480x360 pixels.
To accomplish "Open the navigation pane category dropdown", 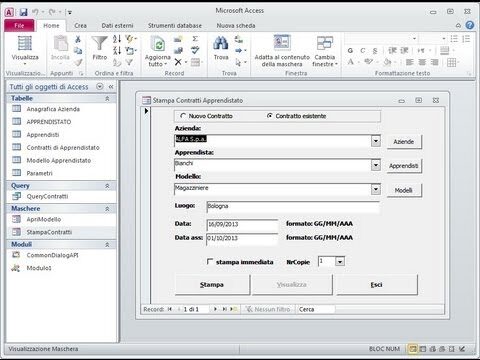I will click(99, 87).
